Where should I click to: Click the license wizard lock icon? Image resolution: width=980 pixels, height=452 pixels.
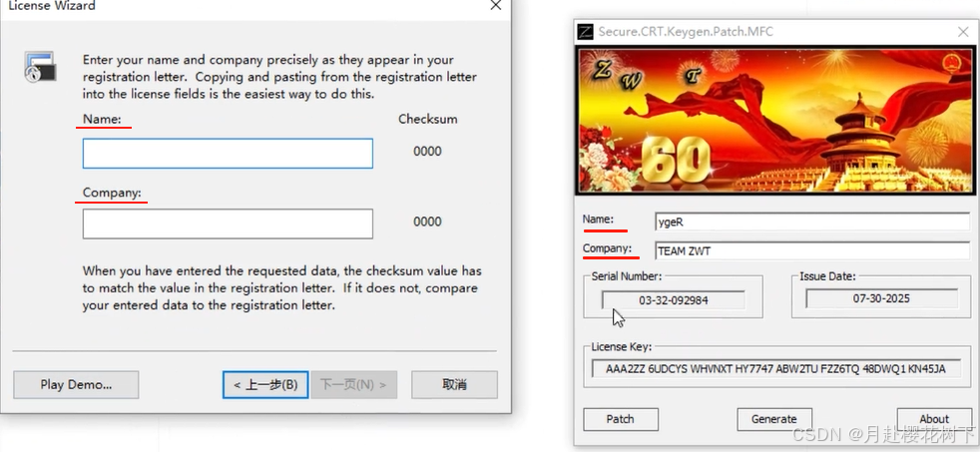click(x=40, y=67)
